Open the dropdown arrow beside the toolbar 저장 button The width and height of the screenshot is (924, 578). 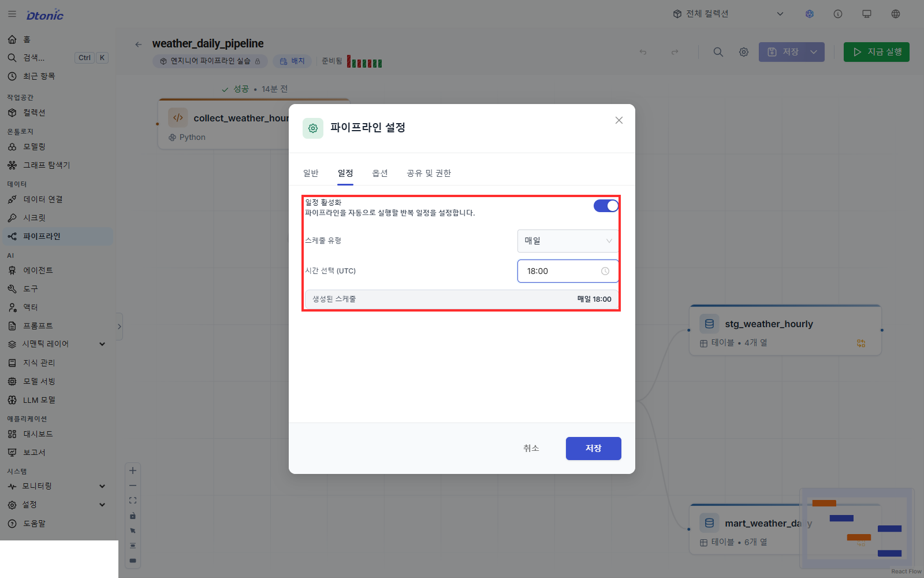[x=814, y=52]
